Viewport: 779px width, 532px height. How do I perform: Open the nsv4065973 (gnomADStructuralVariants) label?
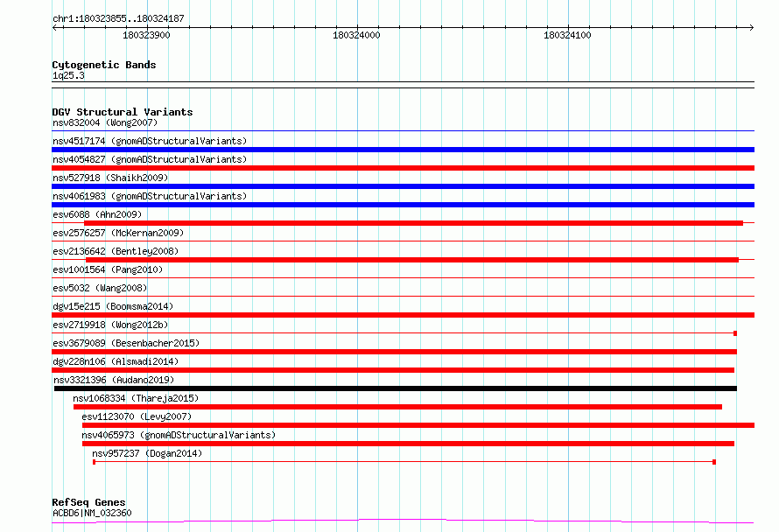(x=179, y=435)
